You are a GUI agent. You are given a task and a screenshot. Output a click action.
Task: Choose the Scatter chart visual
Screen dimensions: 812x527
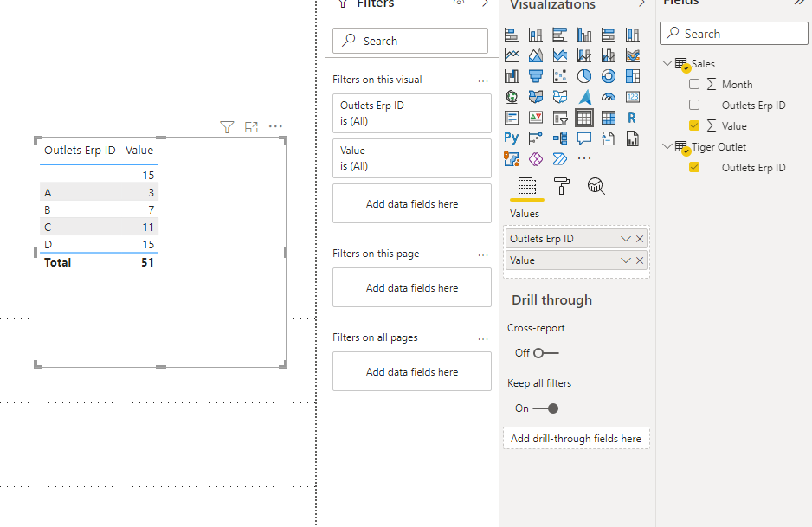pyautogui.click(x=560, y=76)
